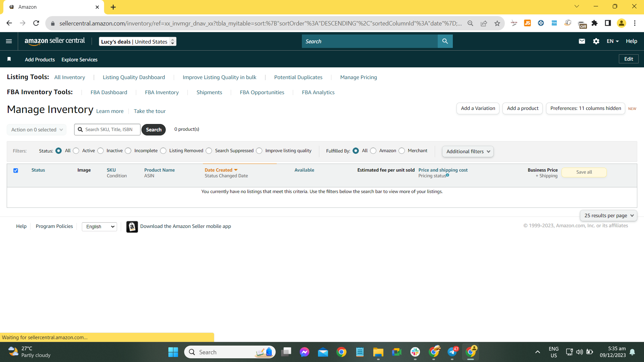Image resolution: width=644 pixels, height=362 pixels.
Task: Click the magnifier search button in header
Action: pos(445,41)
